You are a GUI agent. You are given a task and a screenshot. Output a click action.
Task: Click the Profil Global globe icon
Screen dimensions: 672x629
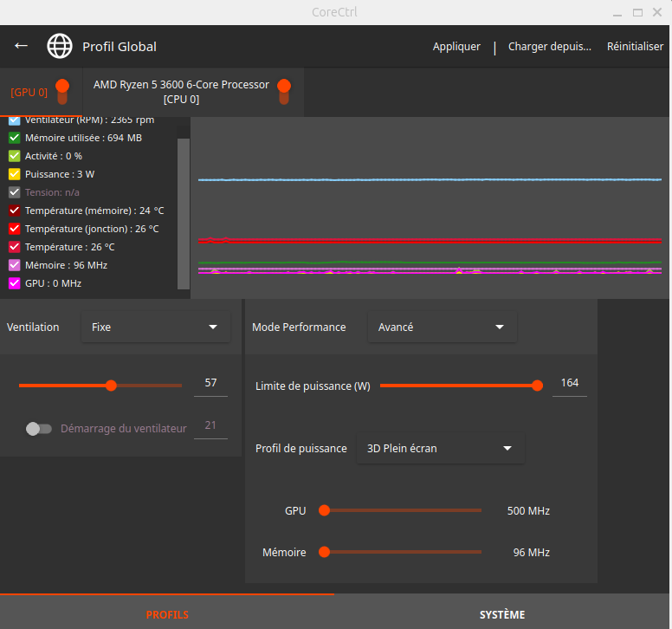pos(60,46)
